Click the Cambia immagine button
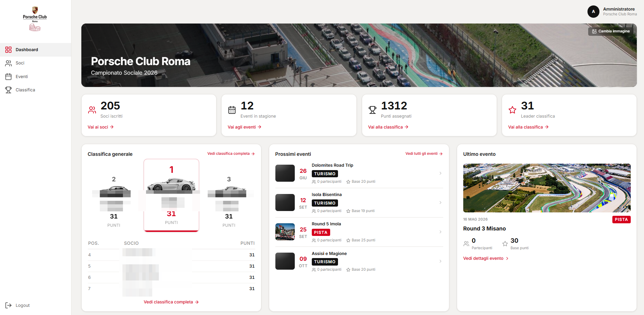 pyautogui.click(x=611, y=31)
